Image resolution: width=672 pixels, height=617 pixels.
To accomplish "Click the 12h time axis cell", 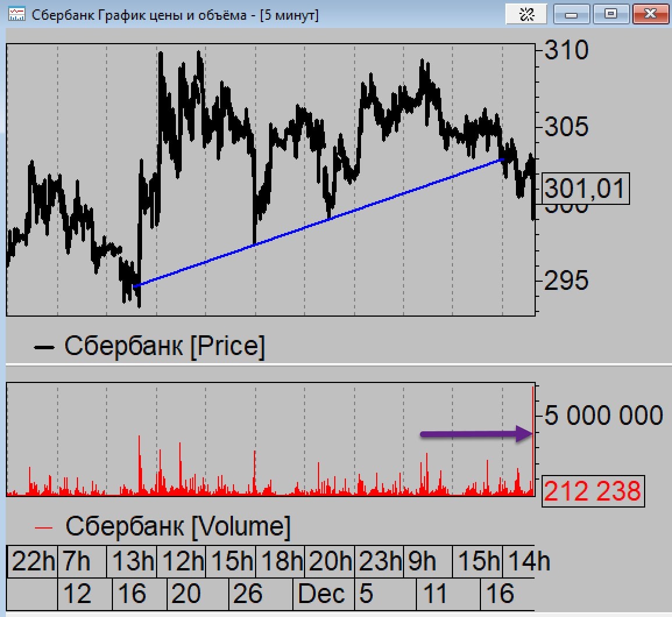I will [x=181, y=561].
